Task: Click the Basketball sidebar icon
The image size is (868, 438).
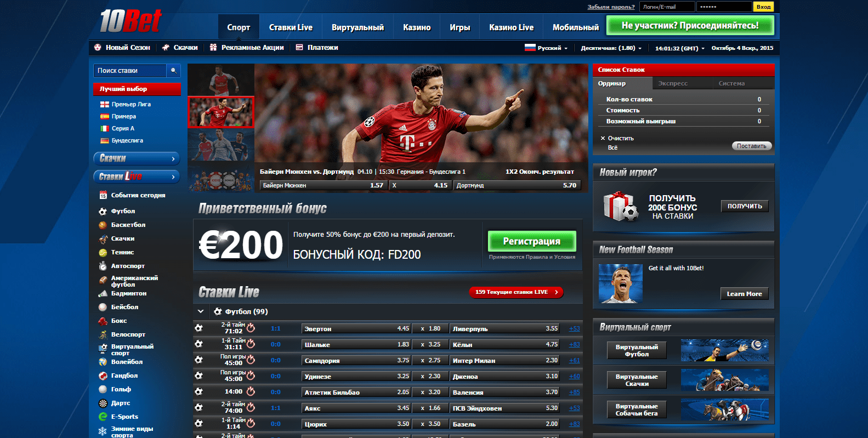Action: click(x=103, y=225)
